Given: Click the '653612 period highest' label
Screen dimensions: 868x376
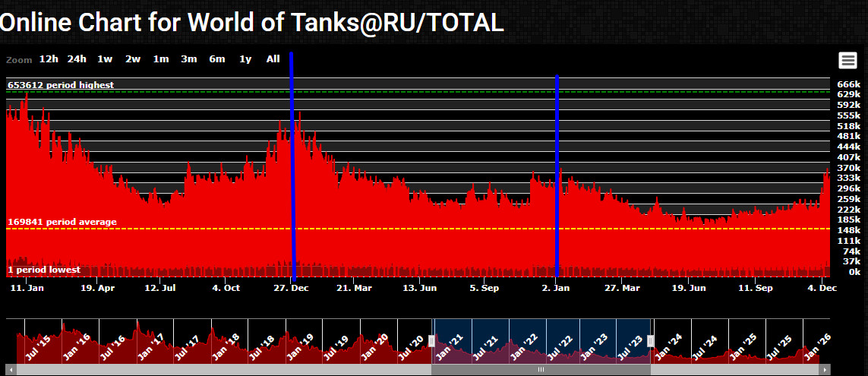Looking at the screenshot, I should [61, 85].
